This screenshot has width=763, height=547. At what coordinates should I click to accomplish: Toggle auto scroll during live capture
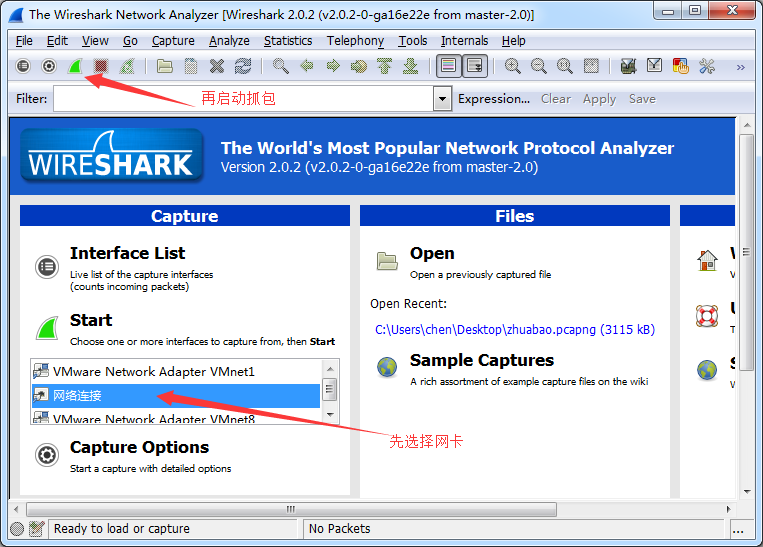(x=475, y=66)
